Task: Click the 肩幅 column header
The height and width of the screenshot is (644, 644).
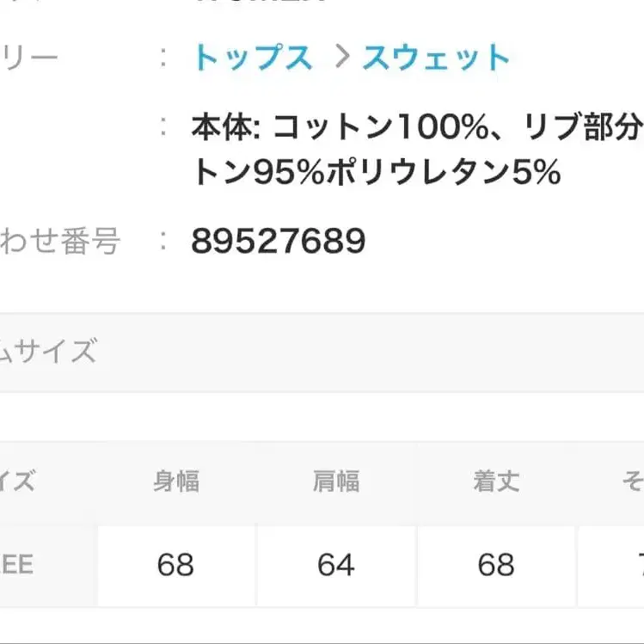Action: (335, 481)
